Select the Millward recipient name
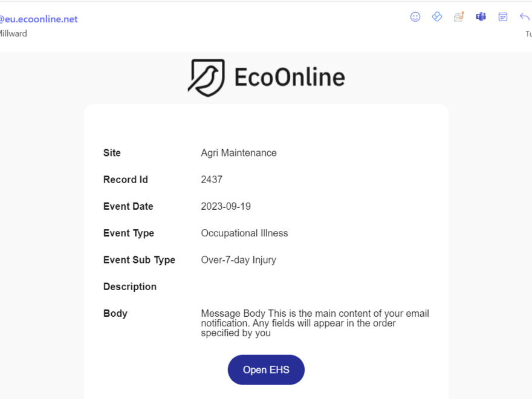Viewport: 532px width, 399px height. (x=13, y=34)
